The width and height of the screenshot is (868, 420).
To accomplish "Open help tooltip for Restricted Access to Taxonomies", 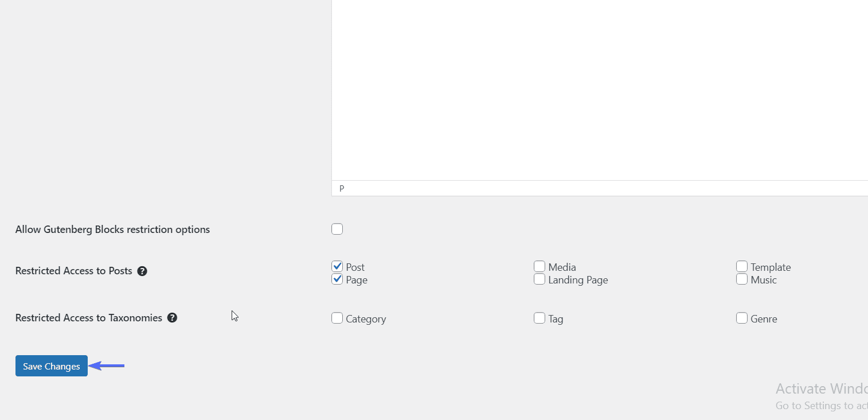I will (172, 317).
